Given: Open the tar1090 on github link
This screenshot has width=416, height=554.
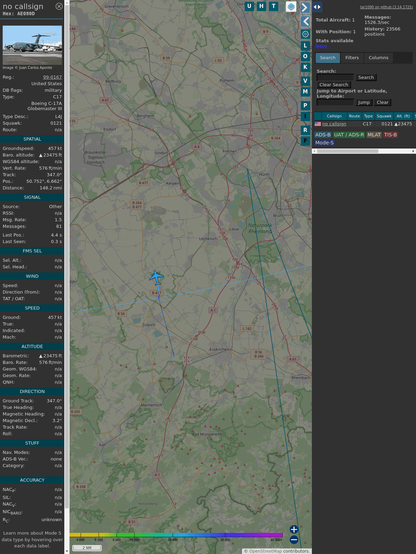Looking at the screenshot, I should point(386,7).
